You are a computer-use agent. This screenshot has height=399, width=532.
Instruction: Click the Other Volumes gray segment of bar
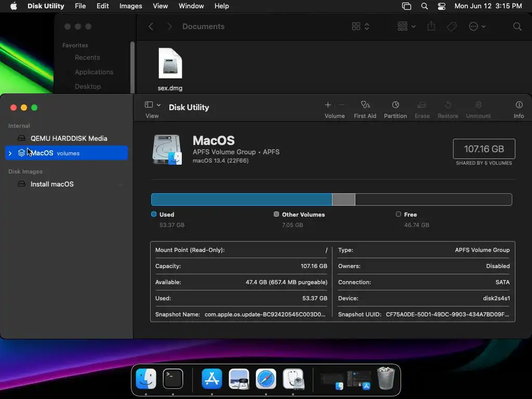[x=343, y=199]
